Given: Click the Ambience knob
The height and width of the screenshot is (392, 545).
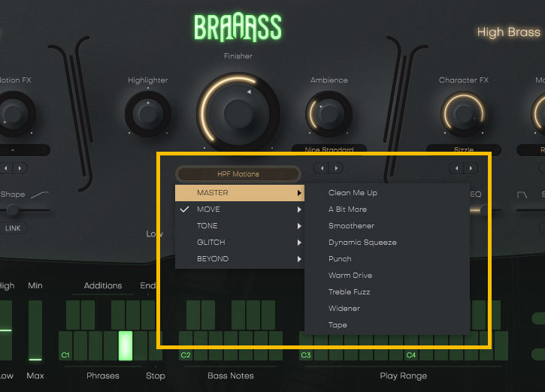Looking at the screenshot, I should 329,114.
